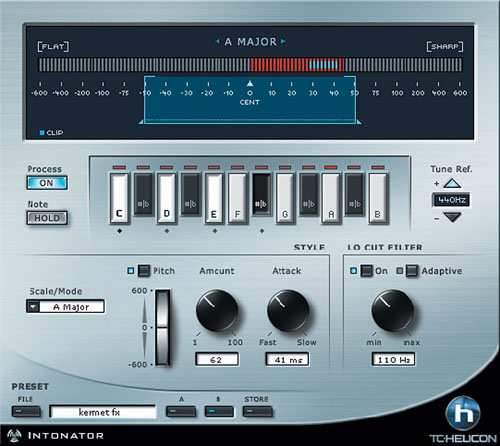The width and height of the screenshot is (500, 446).
Task: Click the pitch deviation meter bar
Action: point(250,65)
